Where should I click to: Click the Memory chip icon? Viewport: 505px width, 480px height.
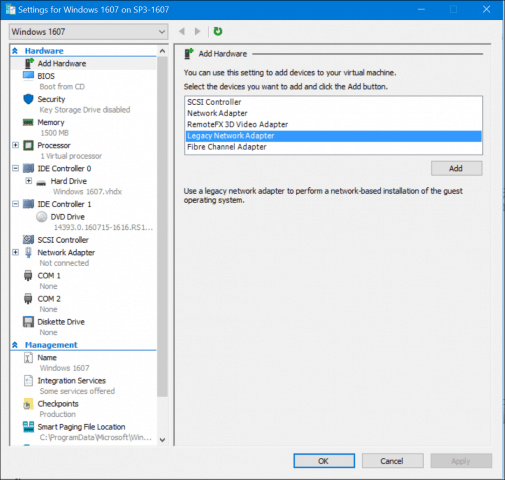click(28, 122)
